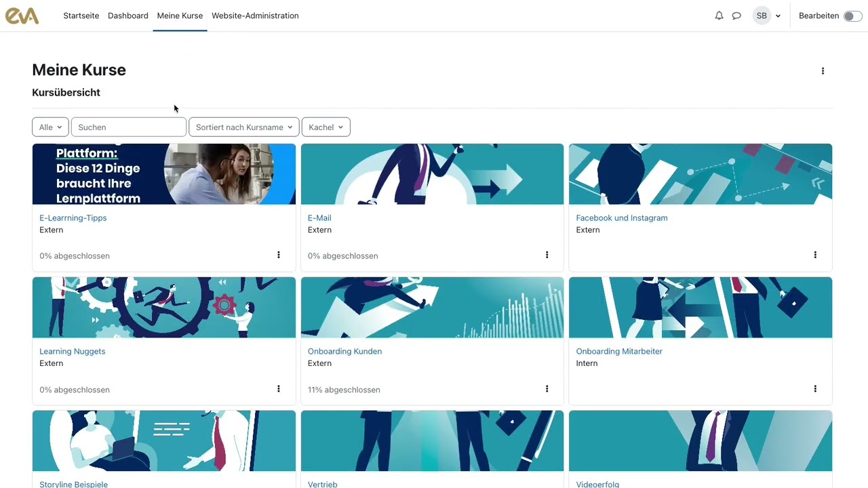Open the notifications bell

719,16
